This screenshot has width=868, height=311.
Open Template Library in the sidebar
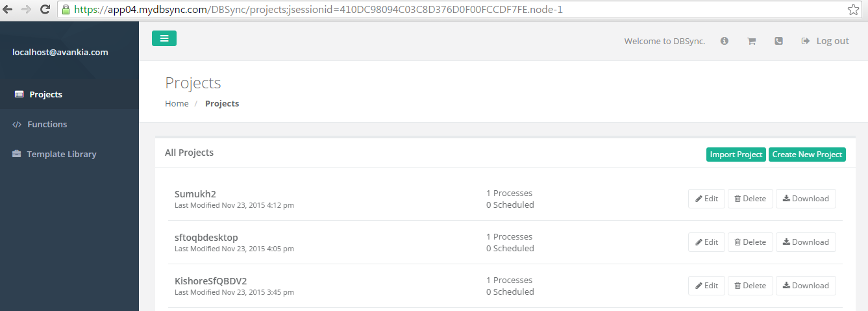61,154
